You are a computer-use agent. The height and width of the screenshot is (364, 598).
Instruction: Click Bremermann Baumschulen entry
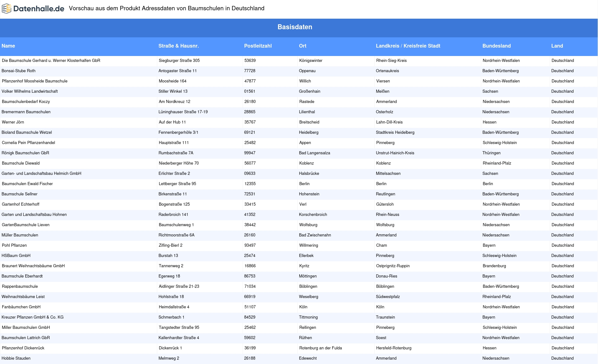[x=26, y=112]
